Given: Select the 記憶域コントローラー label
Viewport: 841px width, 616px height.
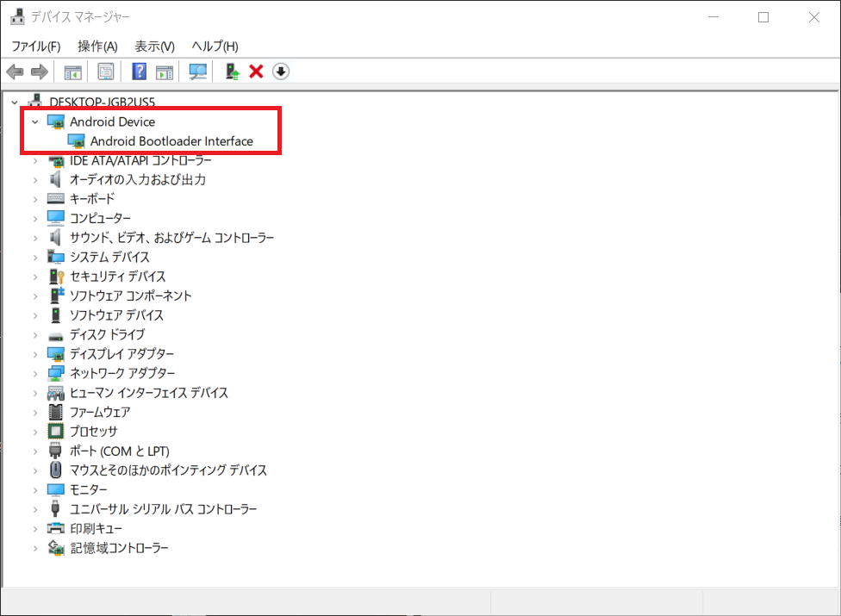Looking at the screenshot, I should click(x=119, y=548).
